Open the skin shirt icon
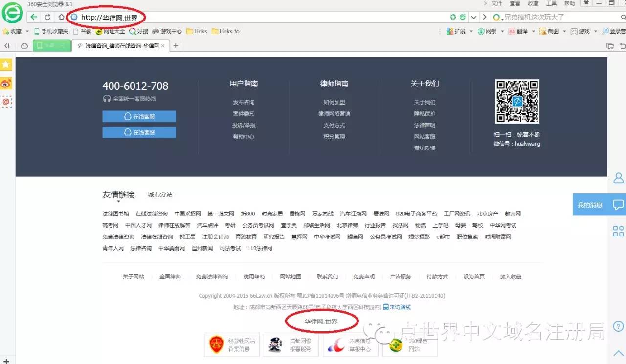This screenshot has height=364, width=626. click(585, 3)
